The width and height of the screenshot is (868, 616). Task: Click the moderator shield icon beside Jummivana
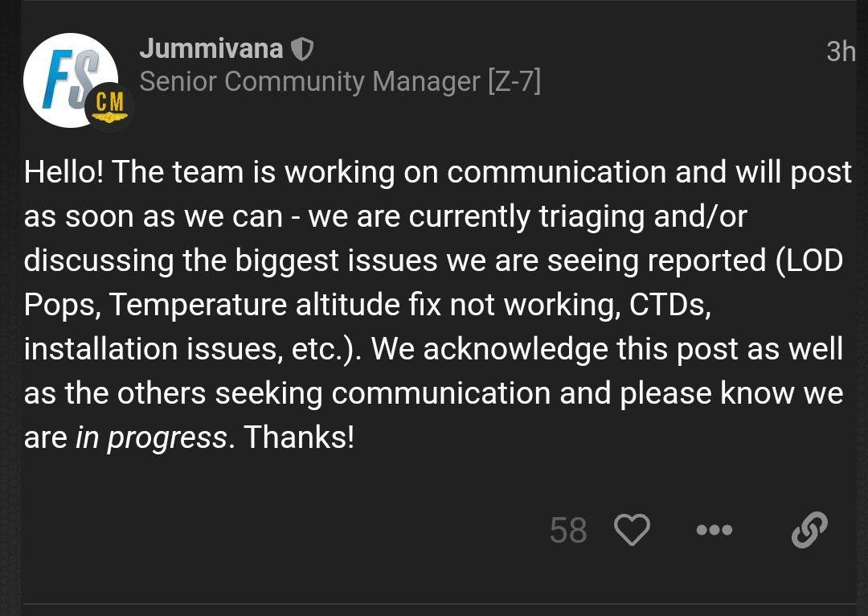pyautogui.click(x=301, y=50)
